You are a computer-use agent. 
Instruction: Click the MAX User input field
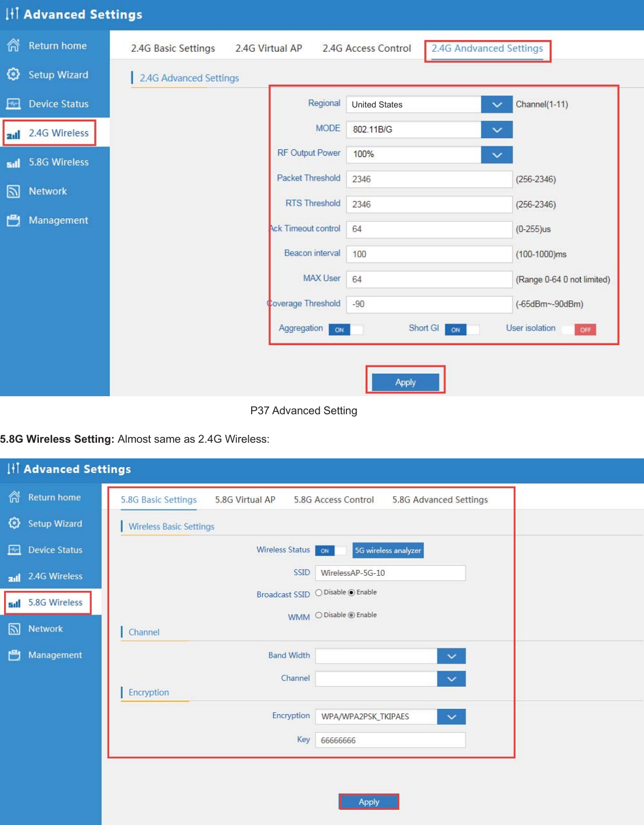click(x=429, y=279)
